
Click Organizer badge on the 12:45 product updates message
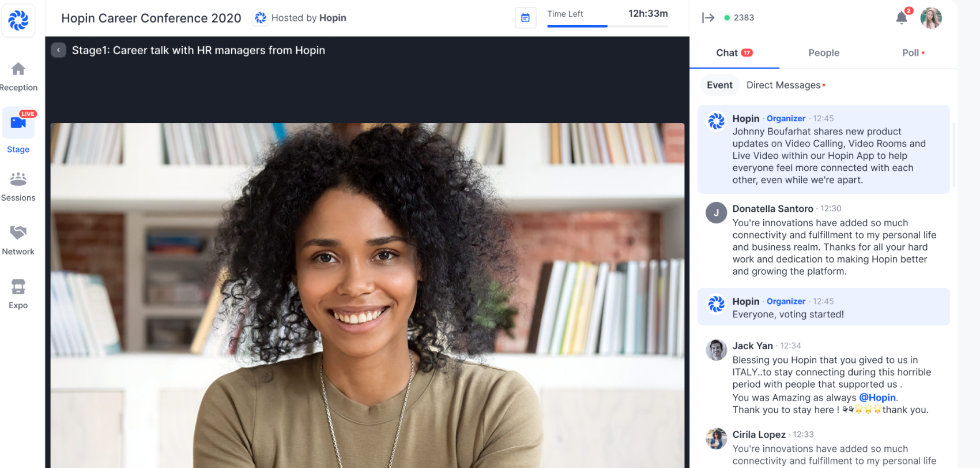pyautogui.click(x=786, y=118)
